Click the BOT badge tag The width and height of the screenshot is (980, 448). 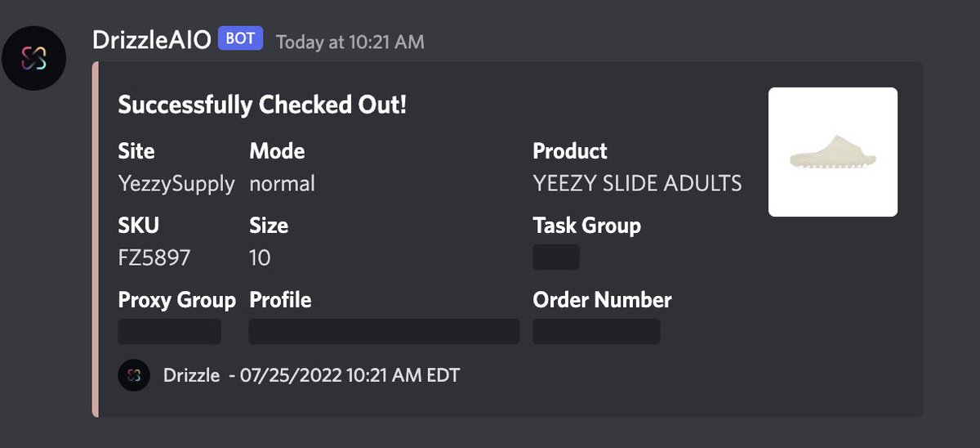[240, 38]
